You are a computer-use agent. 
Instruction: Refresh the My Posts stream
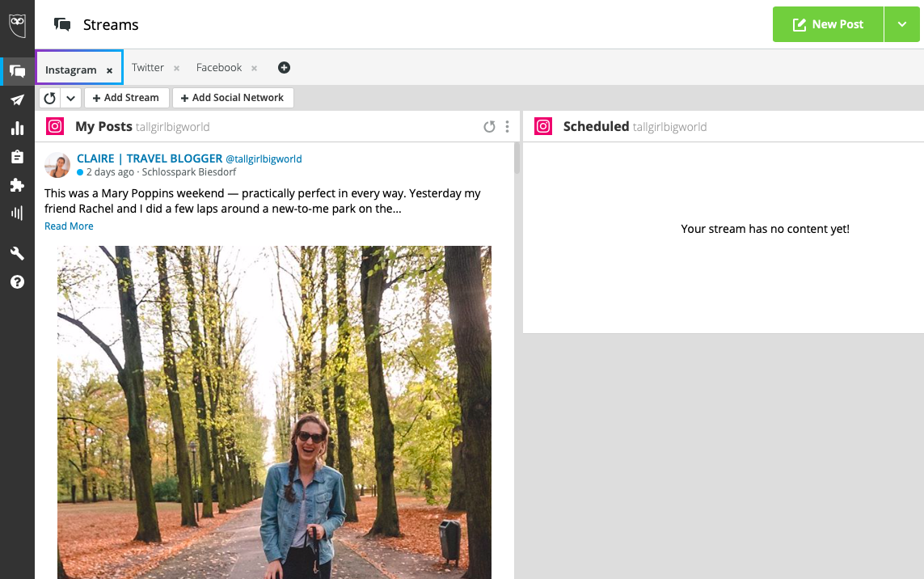[x=489, y=127]
